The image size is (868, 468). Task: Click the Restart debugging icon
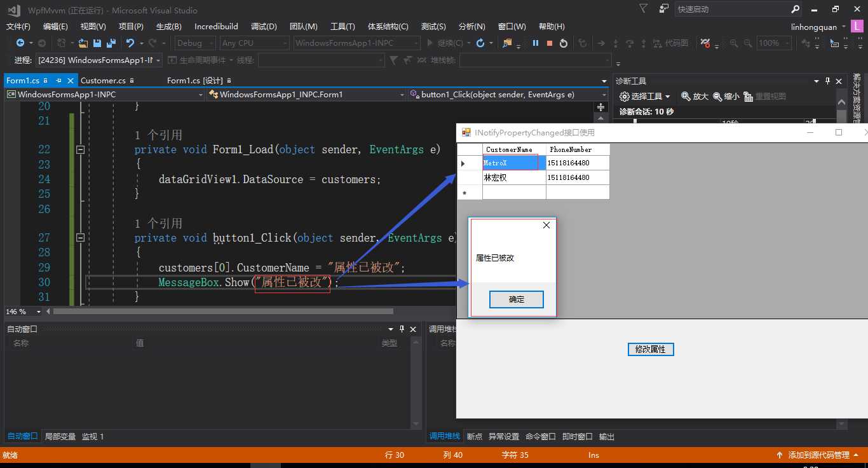click(563, 43)
